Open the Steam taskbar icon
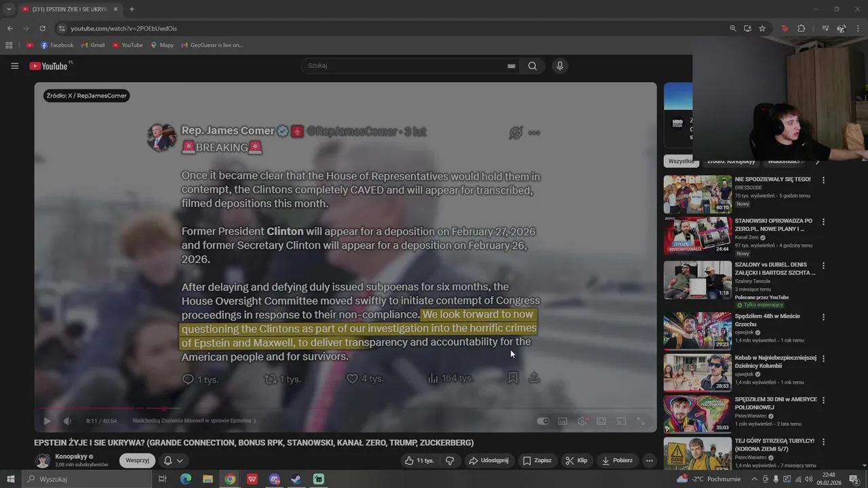 tap(296, 479)
